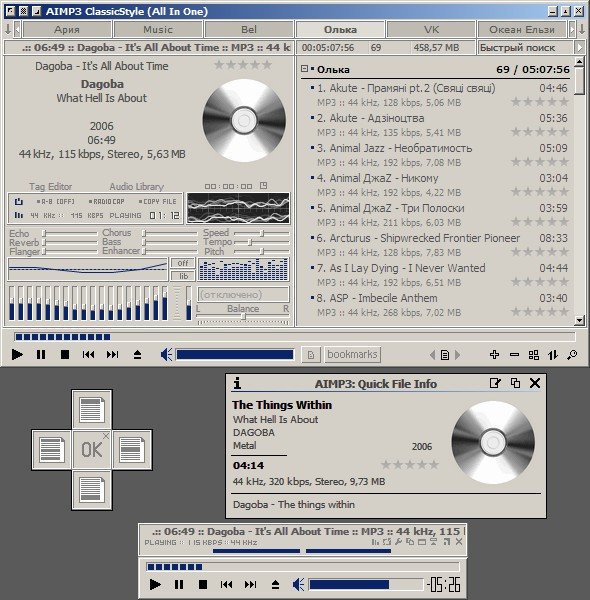590x600 pixels.
Task: Adjust the Speed slider
Action: point(262,233)
